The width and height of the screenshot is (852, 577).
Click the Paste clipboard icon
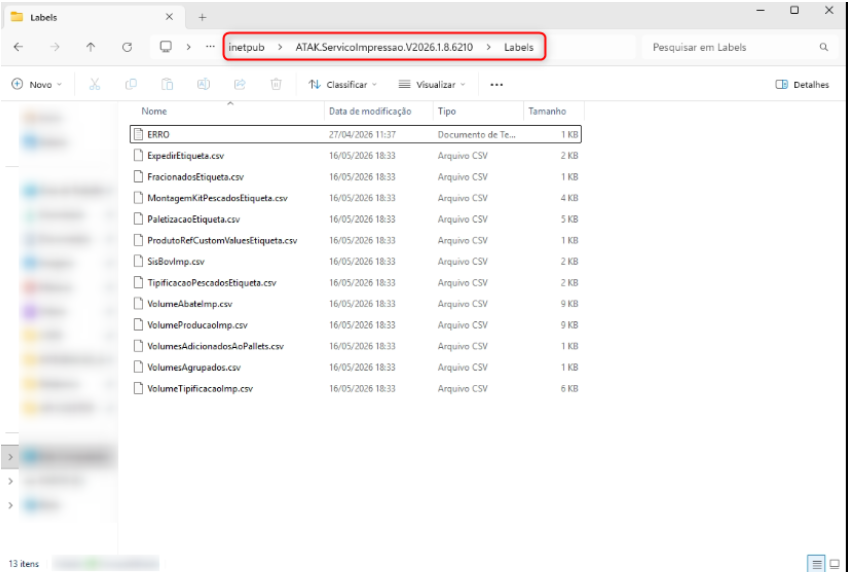(x=167, y=84)
